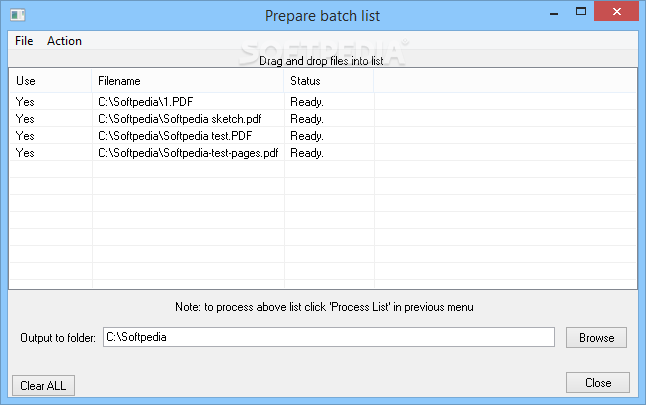This screenshot has height=405, width=646.
Task: Select the Softpedia sketch.pdf row
Action: (x=323, y=119)
